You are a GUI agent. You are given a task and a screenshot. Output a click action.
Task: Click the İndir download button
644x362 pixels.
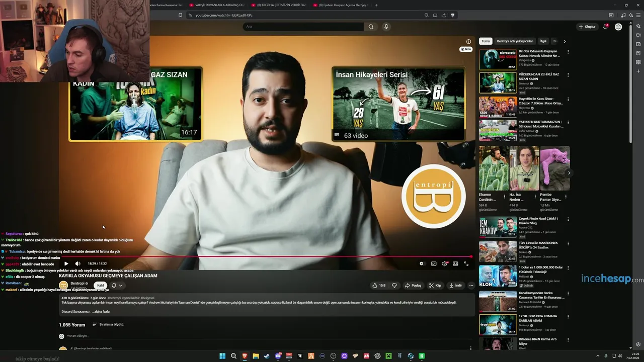[x=455, y=286]
